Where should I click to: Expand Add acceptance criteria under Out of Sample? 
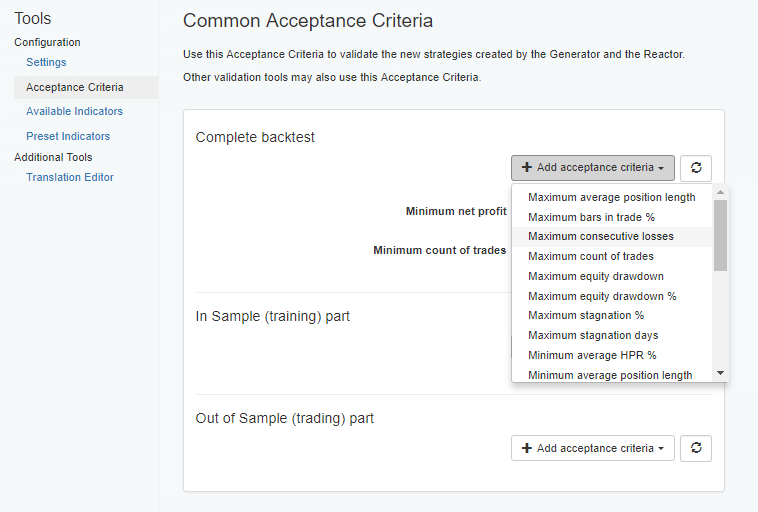pyautogui.click(x=592, y=448)
